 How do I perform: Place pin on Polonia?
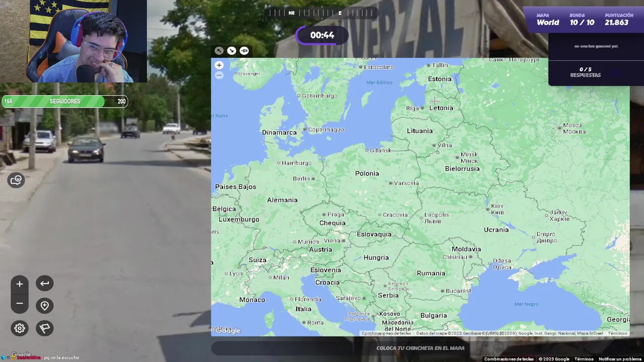(367, 173)
